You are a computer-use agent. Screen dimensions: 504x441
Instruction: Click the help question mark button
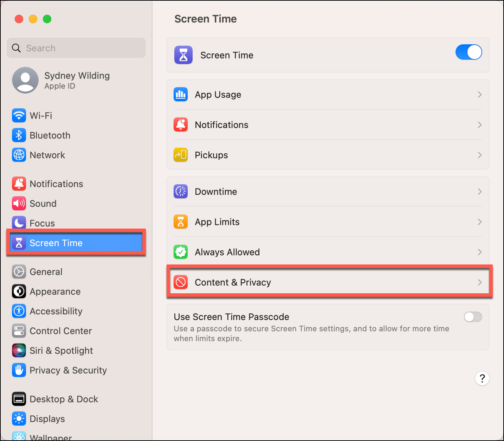(482, 378)
